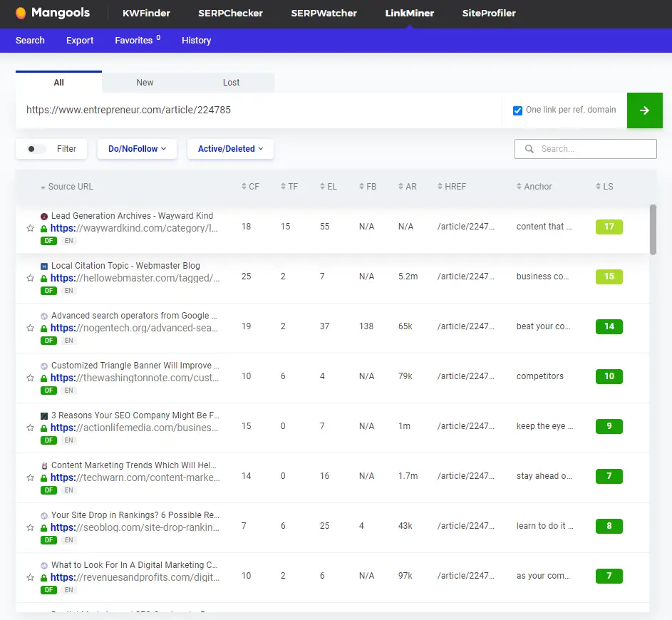Click the EN language badge on hellowebmaster row
This screenshot has height=620, width=672.
click(x=68, y=291)
